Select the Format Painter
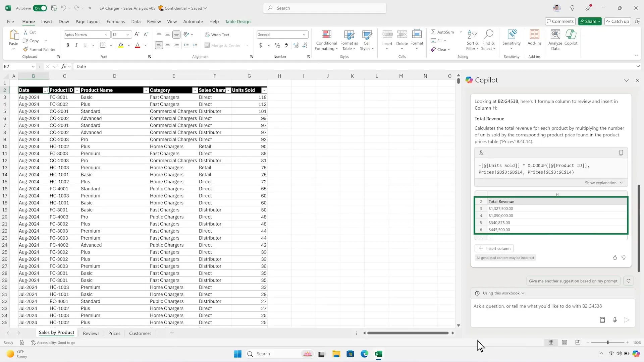Viewport: 644px width, 362px height. tap(39, 49)
